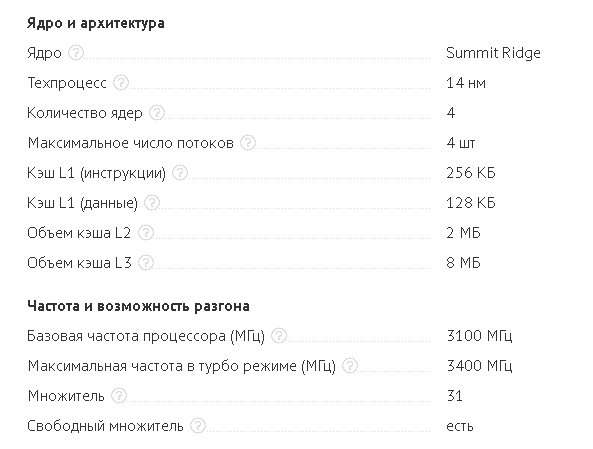Viewport: 593px width, 449px height.
Task: Open the Техпроцесс help tooltip icon
Action: click(x=121, y=82)
